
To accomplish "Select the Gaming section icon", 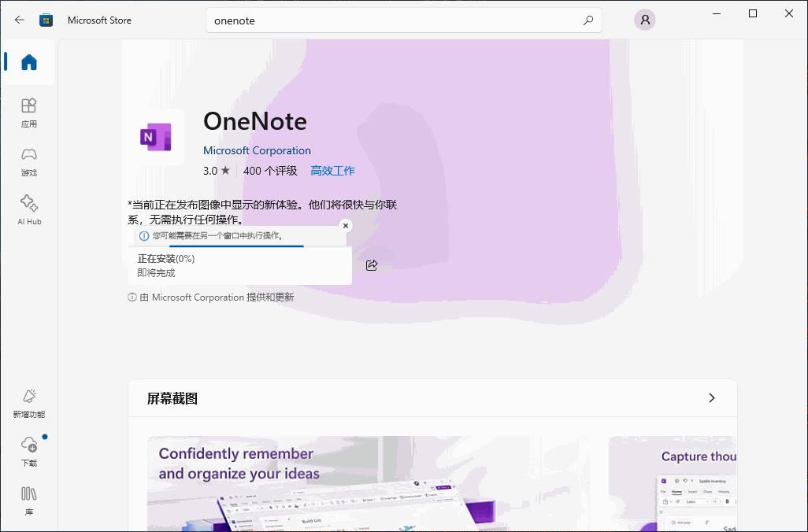I will pyautogui.click(x=28, y=161).
